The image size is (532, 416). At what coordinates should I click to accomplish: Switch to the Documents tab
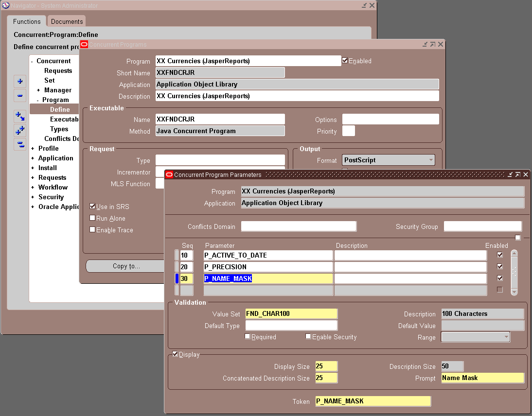[x=67, y=21]
